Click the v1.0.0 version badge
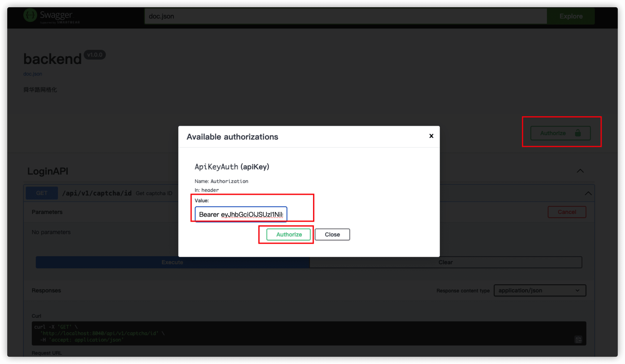Image resolution: width=625 pixels, height=364 pixels. 95,55
